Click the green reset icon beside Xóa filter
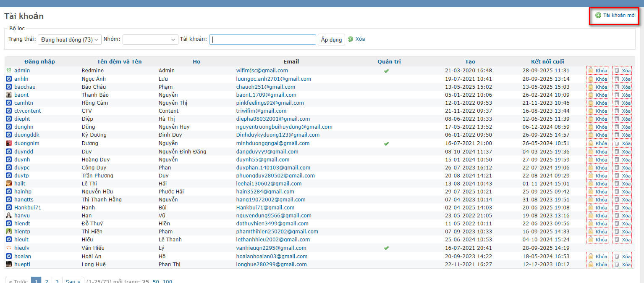This screenshot has height=283, width=644. (351, 39)
